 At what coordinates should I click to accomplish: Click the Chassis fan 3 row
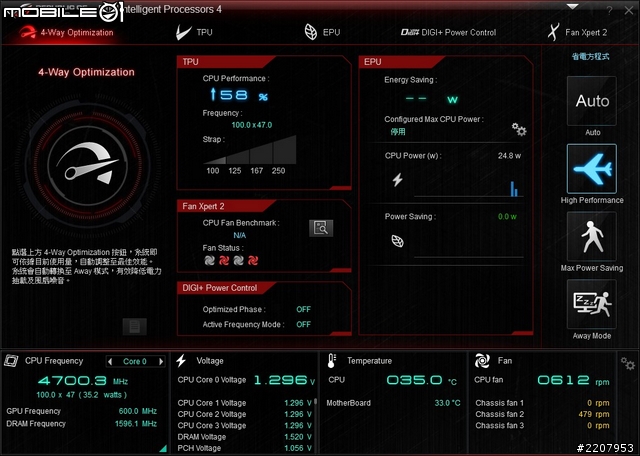click(x=542, y=426)
